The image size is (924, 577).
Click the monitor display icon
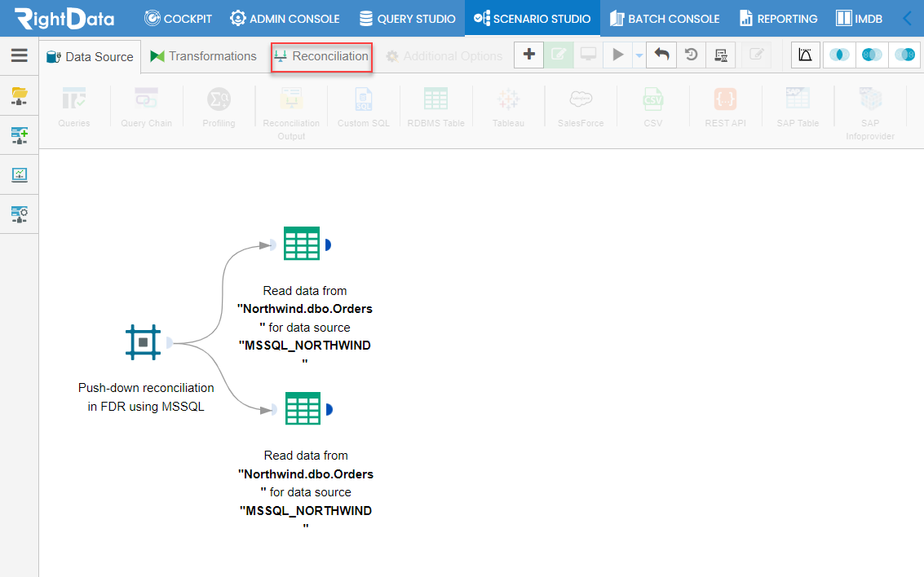click(588, 55)
